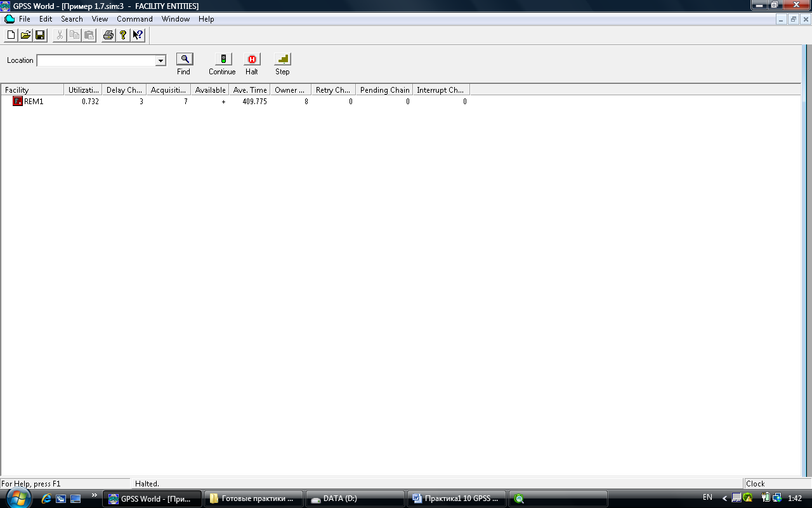Viewport: 812px width, 508px height.
Task: Click the Available plus sign cell
Action: pyautogui.click(x=223, y=102)
